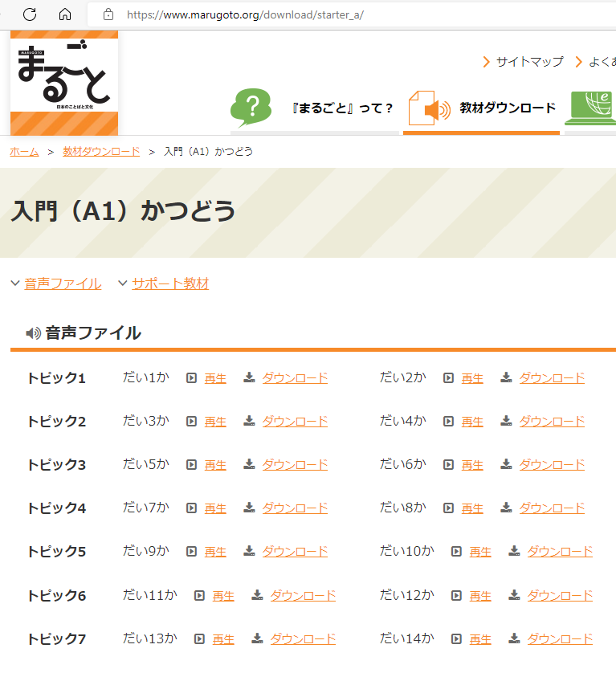Play だい7か audio via play icon

[191, 508]
